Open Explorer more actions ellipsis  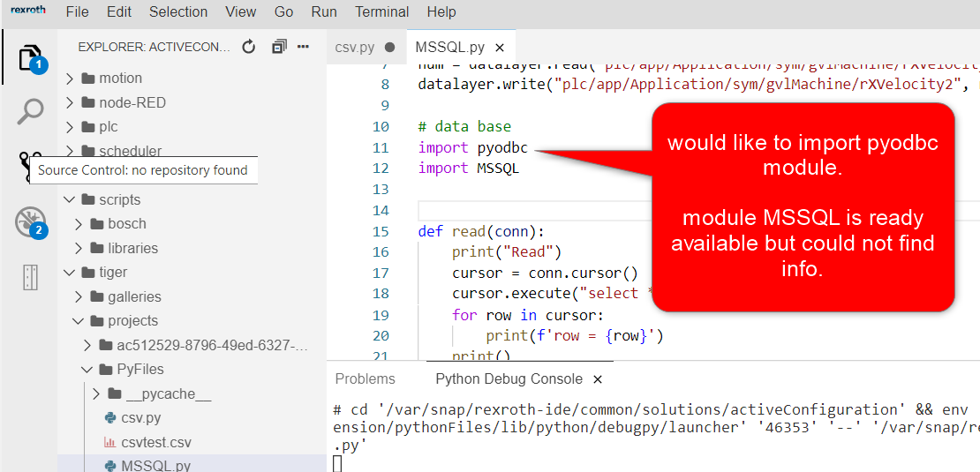(304, 47)
